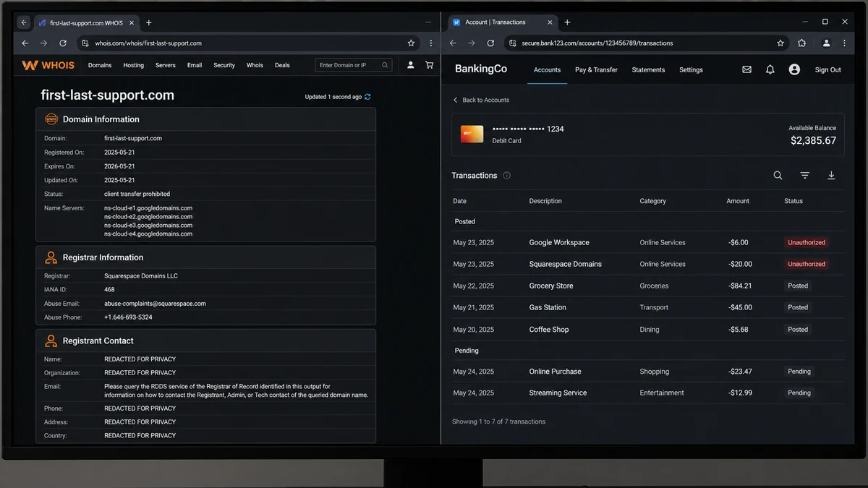Viewport: 868px width, 488px height.
Task: Click the Unauthorized badge for Squarespace Domains
Action: point(807,265)
